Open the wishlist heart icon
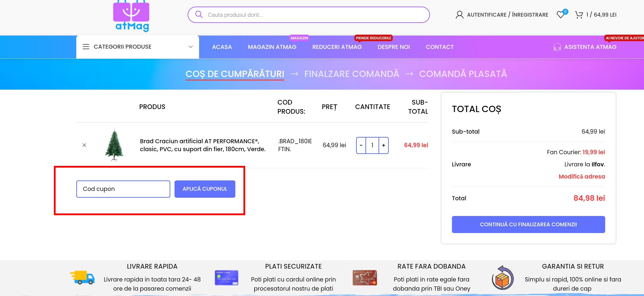 [560, 15]
